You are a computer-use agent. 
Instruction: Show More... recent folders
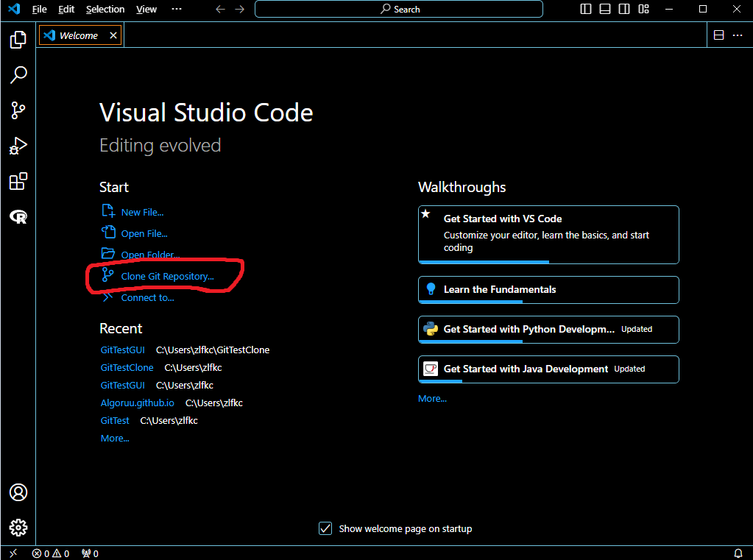point(115,439)
